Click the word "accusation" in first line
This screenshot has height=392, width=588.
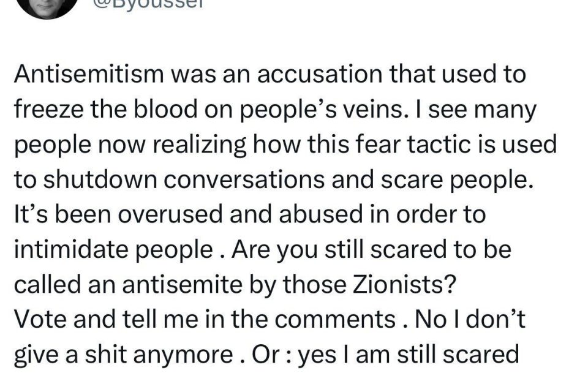click(319, 74)
